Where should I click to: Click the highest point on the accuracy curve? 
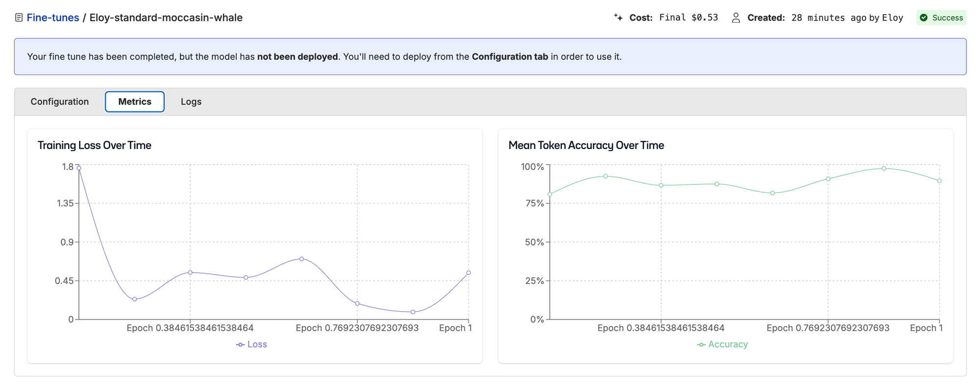pos(884,169)
